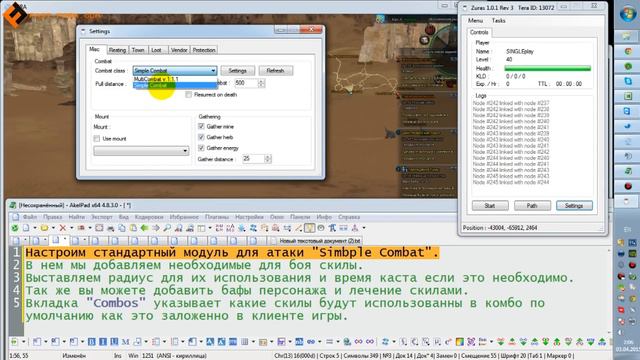The height and width of the screenshot is (360, 640).
Task: Click the blue Bold B icon in bottom toolbar
Action: coord(91,342)
